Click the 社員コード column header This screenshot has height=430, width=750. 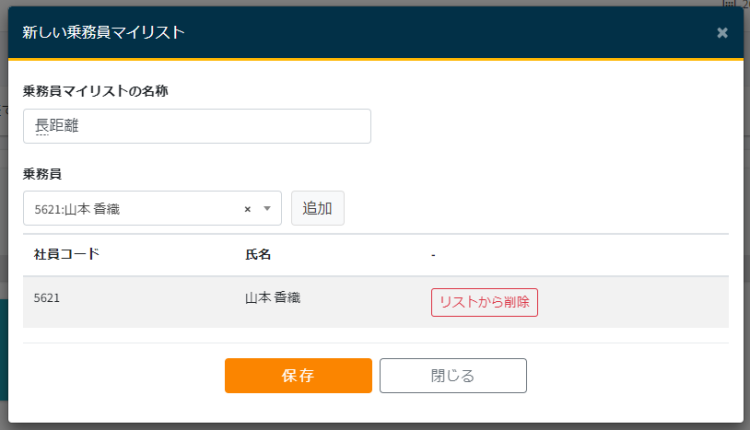pyautogui.click(x=67, y=255)
